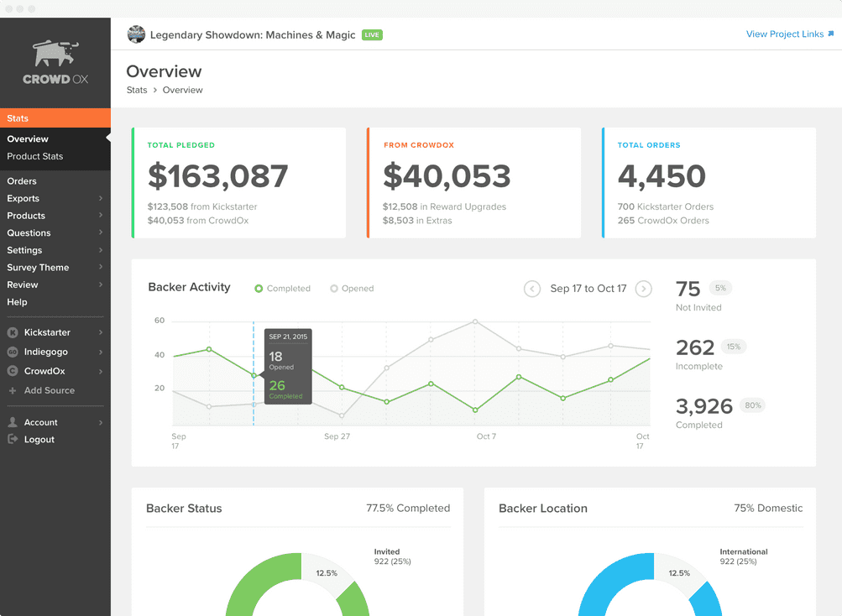Viewport: 842px width, 616px height.
Task: Click the $163,087 Total Pledged amount
Action: coord(218,176)
